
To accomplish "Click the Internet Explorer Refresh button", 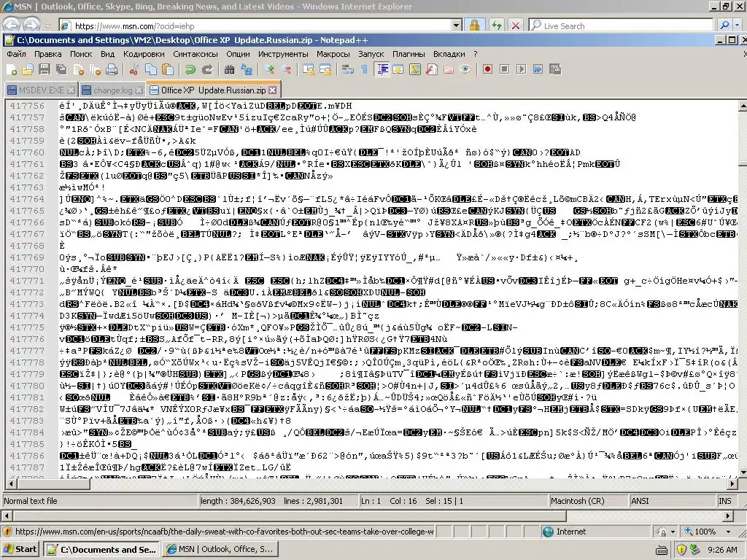I will pos(496,26).
